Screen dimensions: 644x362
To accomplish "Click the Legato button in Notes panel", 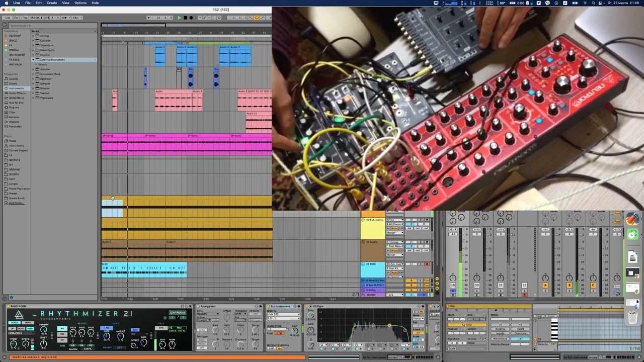I will [x=500, y=333].
